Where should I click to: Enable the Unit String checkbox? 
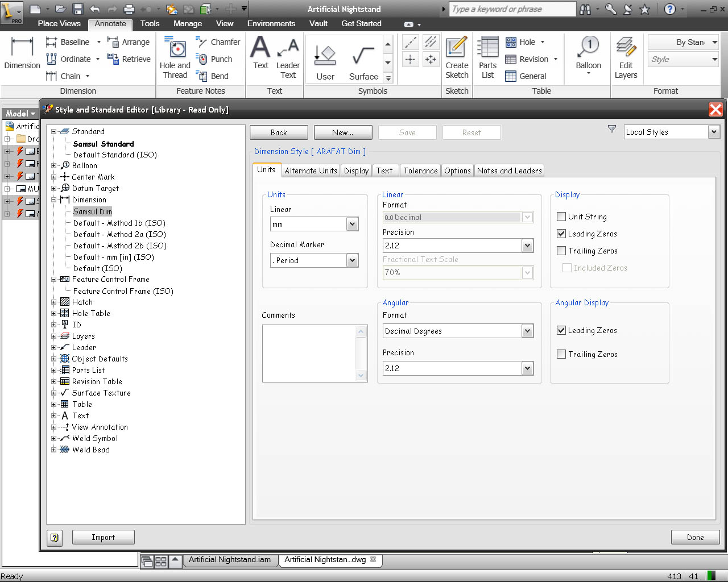561,217
